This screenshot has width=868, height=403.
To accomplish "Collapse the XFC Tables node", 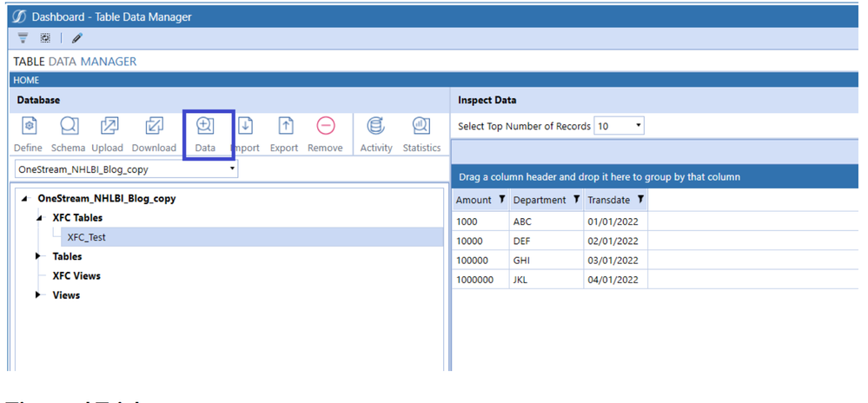I will (x=39, y=218).
